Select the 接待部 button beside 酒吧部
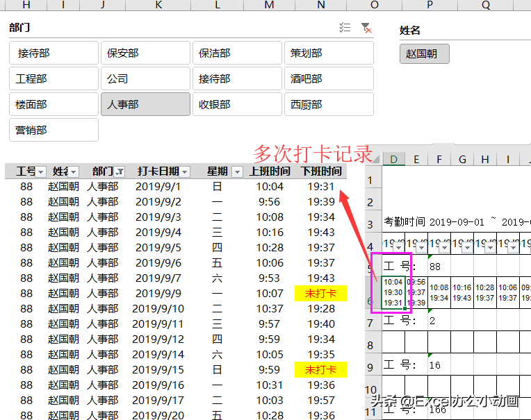The width and height of the screenshot is (531, 420). click(237, 78)
